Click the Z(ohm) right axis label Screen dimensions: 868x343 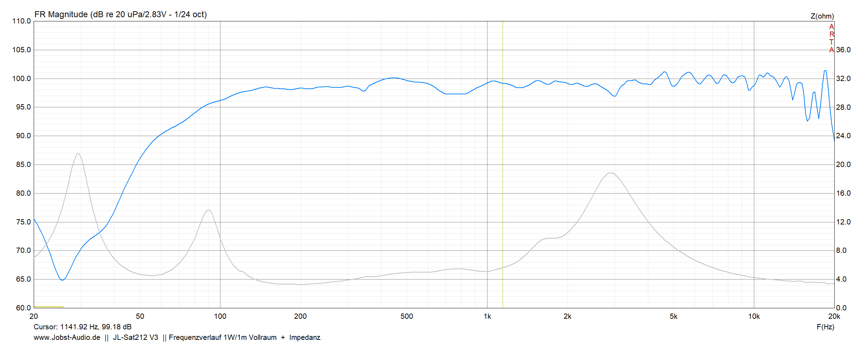click(822, 16)
